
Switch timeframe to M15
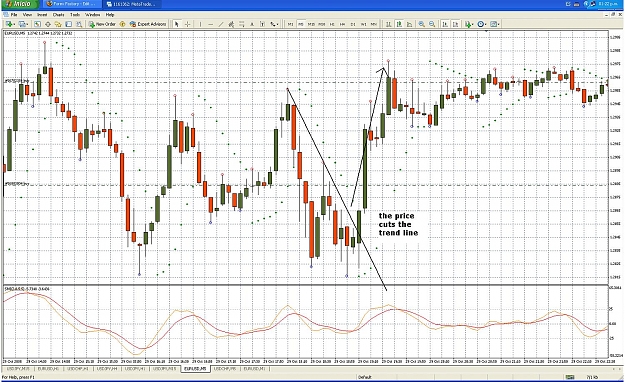tap(311, 24)
